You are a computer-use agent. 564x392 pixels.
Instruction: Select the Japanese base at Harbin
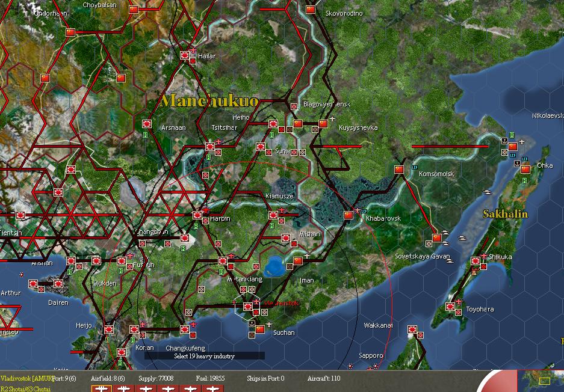(x=197, y=215)
